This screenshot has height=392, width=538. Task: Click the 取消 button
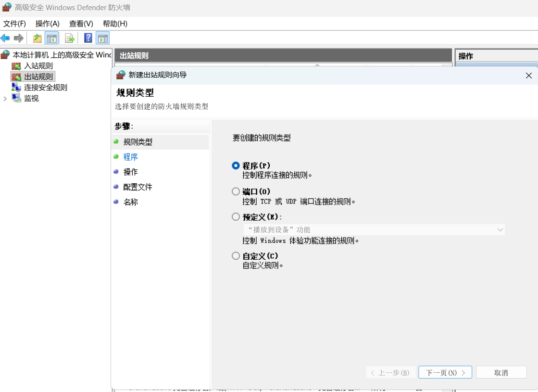click(501, 372)
